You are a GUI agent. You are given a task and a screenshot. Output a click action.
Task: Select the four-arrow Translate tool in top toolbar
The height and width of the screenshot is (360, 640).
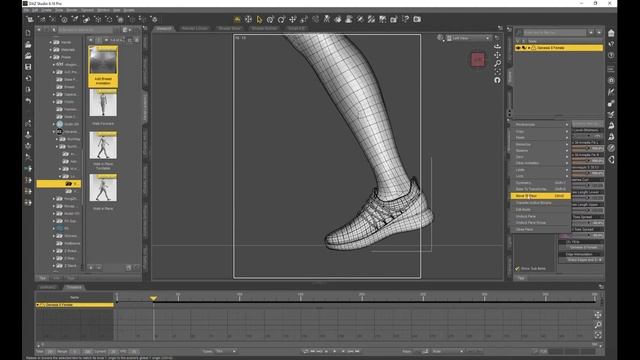(x=293, y=19)
